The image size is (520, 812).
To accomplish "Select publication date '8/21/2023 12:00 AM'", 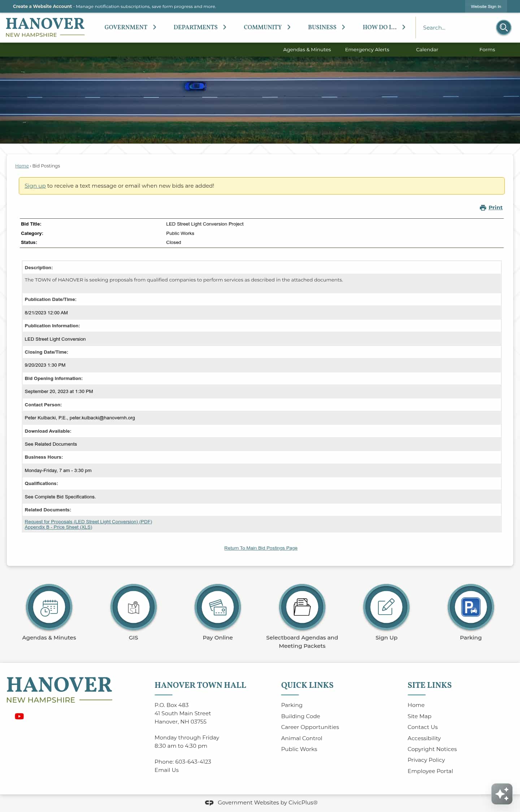I will coord(46,313).
